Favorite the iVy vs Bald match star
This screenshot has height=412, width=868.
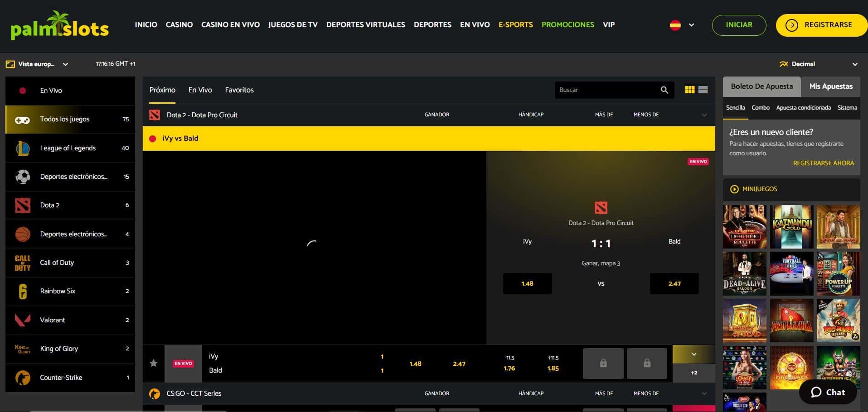tap(154, 363)
